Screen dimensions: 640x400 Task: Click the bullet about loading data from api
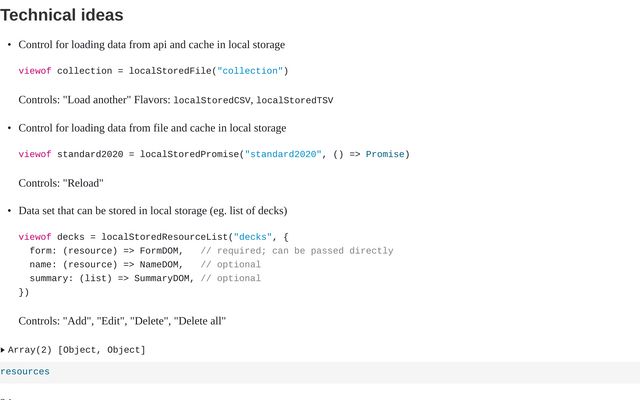[x=151, y=45]
